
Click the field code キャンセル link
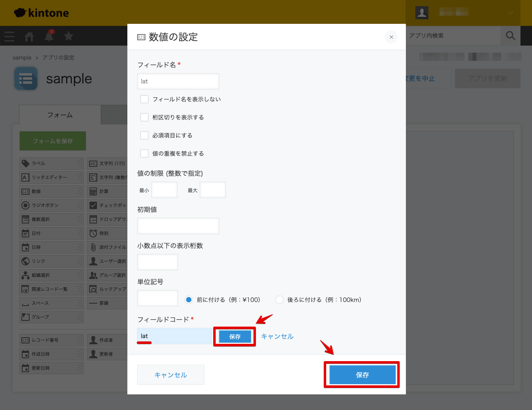click(x=277, y=336)
